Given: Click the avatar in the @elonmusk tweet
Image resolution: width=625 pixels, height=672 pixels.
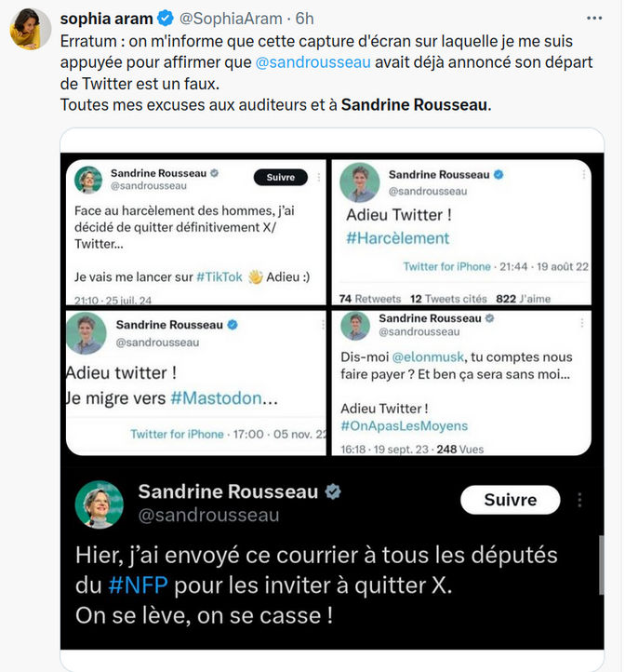Looking at the screenshot, I should pyautogui.click(x=353, y=327).
